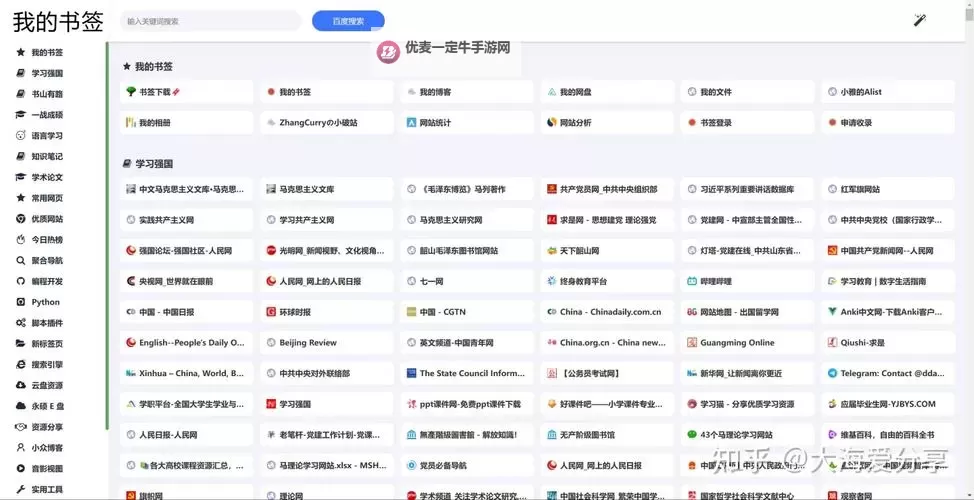Click the icon beside 语言学习
This screenshot has height=500, width=974.
coord(20,135)
